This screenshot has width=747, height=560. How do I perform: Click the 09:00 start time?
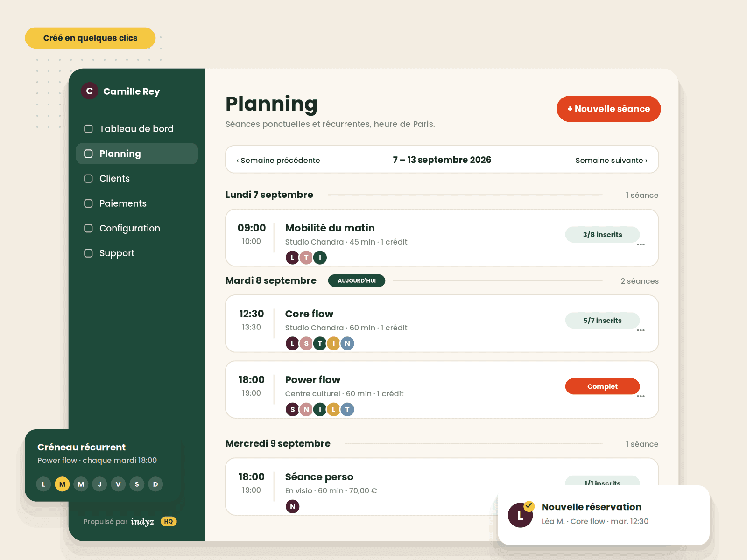[251, 228]
